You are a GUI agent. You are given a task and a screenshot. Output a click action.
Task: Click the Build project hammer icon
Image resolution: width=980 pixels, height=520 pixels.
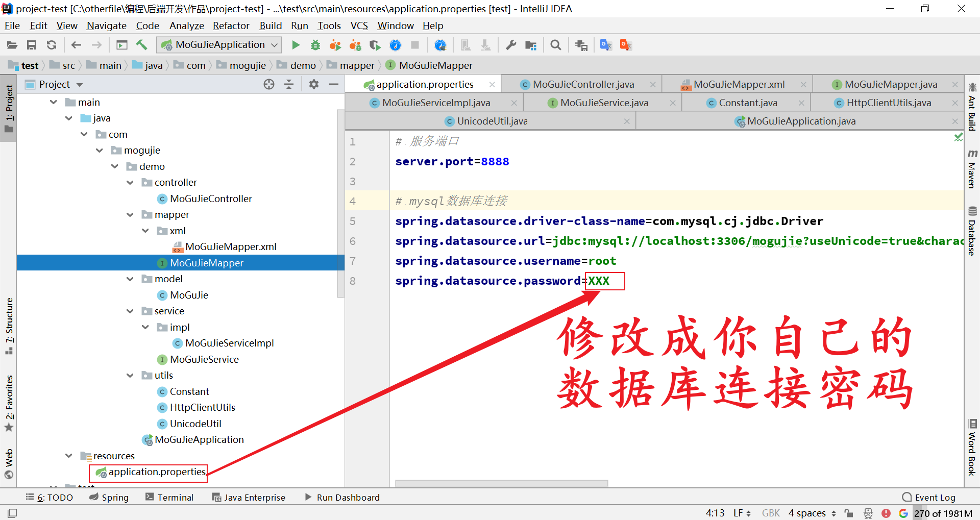coord(141,45)
